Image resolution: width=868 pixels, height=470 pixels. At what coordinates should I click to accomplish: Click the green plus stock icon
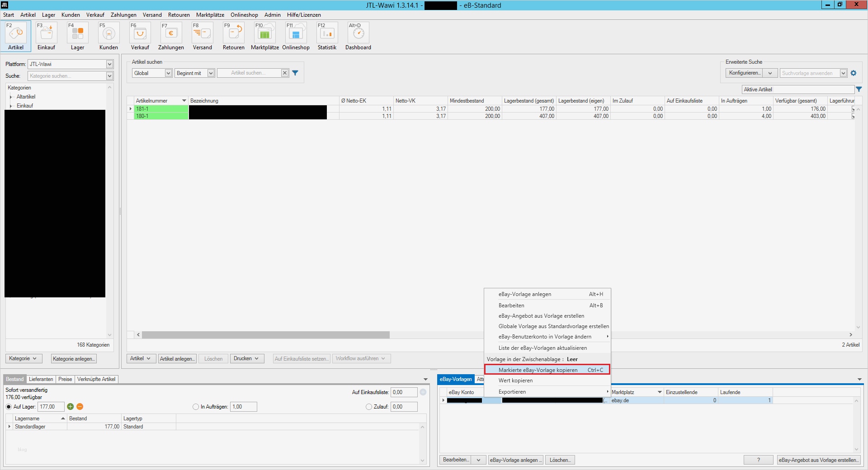71,407
